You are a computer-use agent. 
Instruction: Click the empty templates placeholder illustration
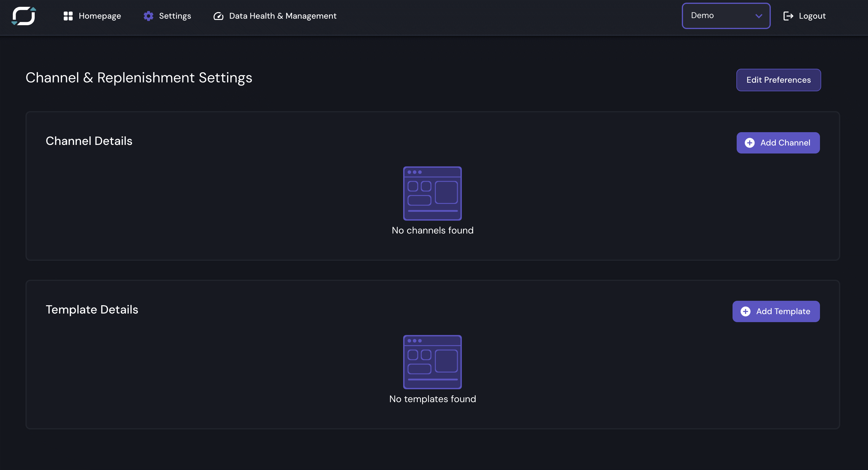432,362
